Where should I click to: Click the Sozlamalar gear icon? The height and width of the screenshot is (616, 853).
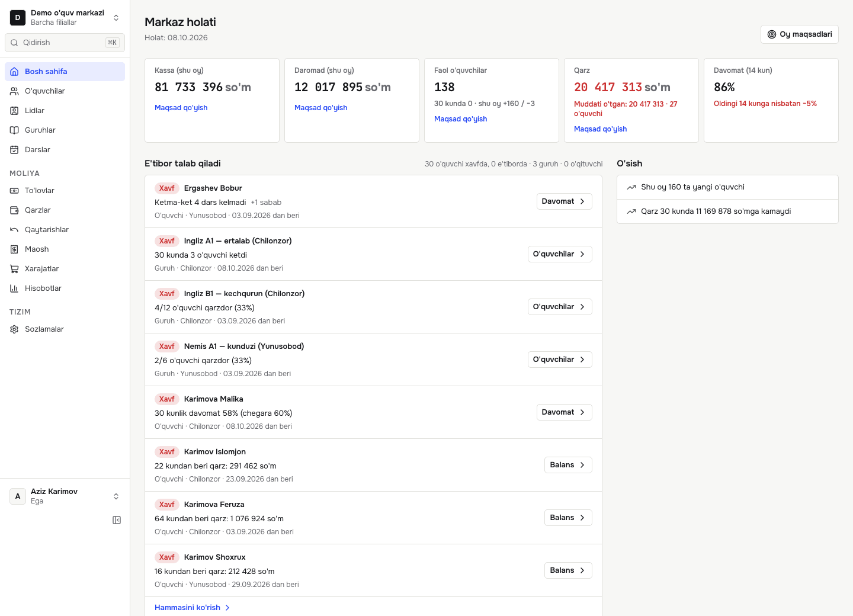(14, 329)
